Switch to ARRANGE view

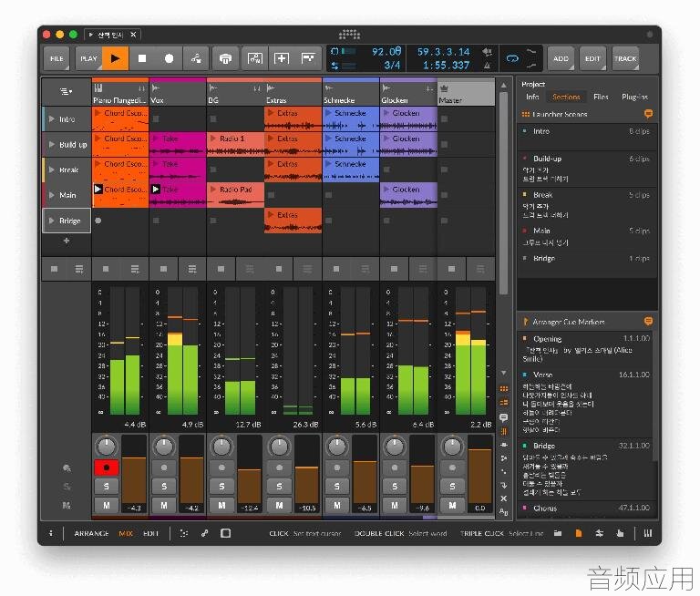pos(91,533)
